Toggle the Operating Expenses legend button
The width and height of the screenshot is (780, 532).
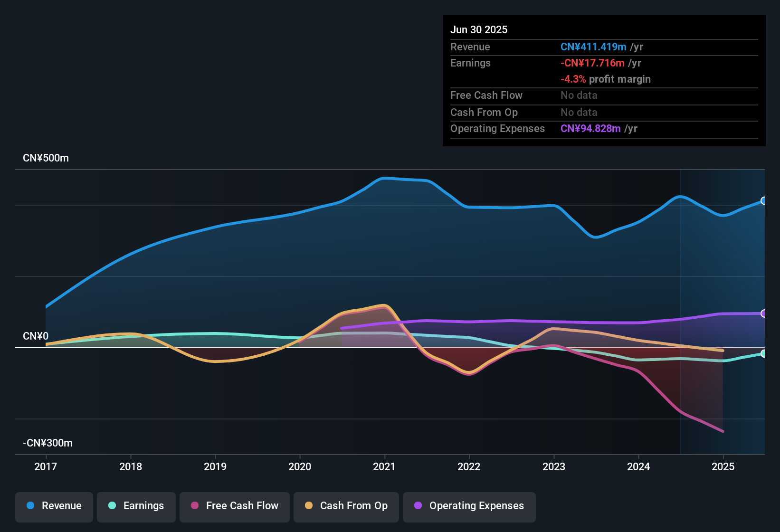coord(469,506)
